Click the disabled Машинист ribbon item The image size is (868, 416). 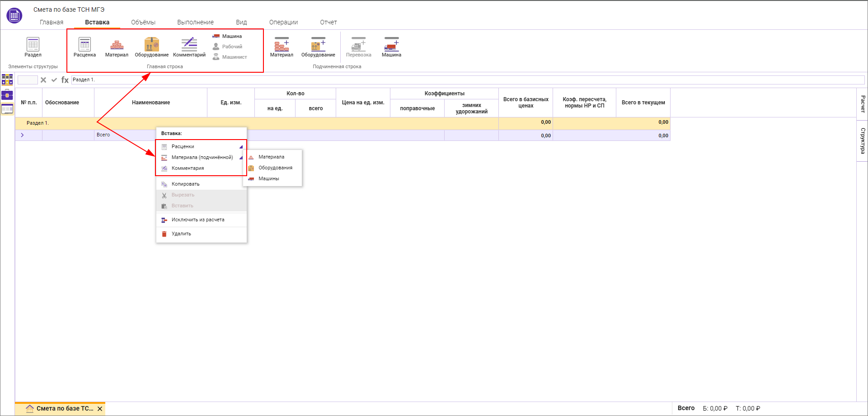click(230, 57)
